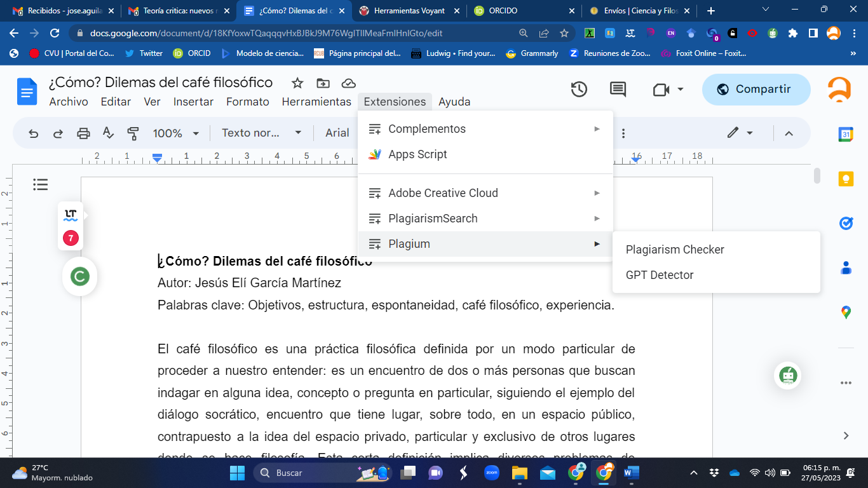Image resolution: width=868 pixels, height=488 pixels.
Task: Switch to the Recibidos Gmail tab
Action: 62,11
